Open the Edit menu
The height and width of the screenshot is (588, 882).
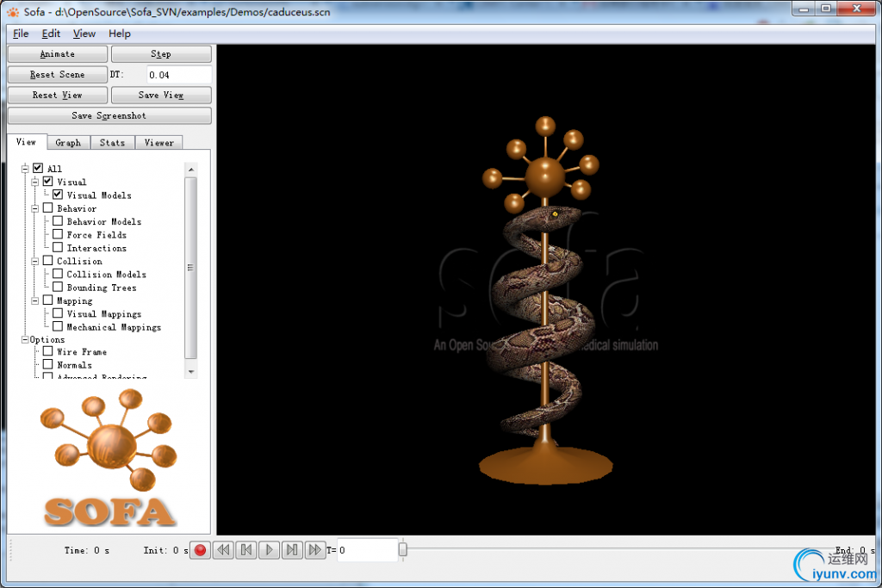pyautogui.click(x=51, y=34)
